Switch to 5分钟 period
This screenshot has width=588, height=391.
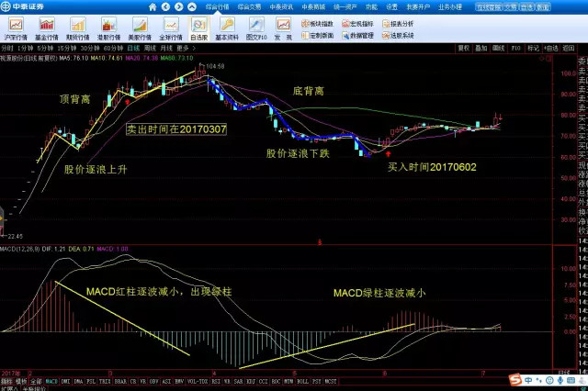pos(45,48)
